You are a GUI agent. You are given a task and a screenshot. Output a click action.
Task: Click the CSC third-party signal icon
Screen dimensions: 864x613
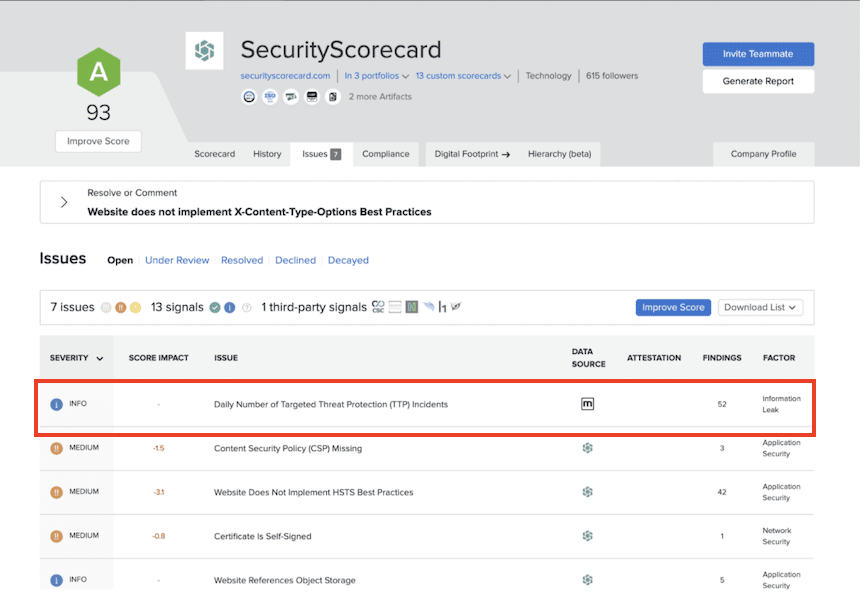click(x=378, y=307)
